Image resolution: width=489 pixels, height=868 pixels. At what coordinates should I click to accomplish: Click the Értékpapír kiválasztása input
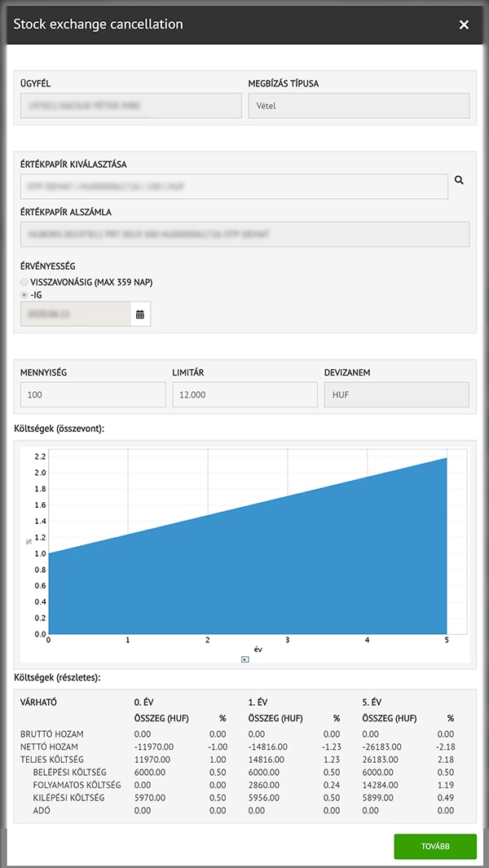pyautogui.click(x=234, y=187)
